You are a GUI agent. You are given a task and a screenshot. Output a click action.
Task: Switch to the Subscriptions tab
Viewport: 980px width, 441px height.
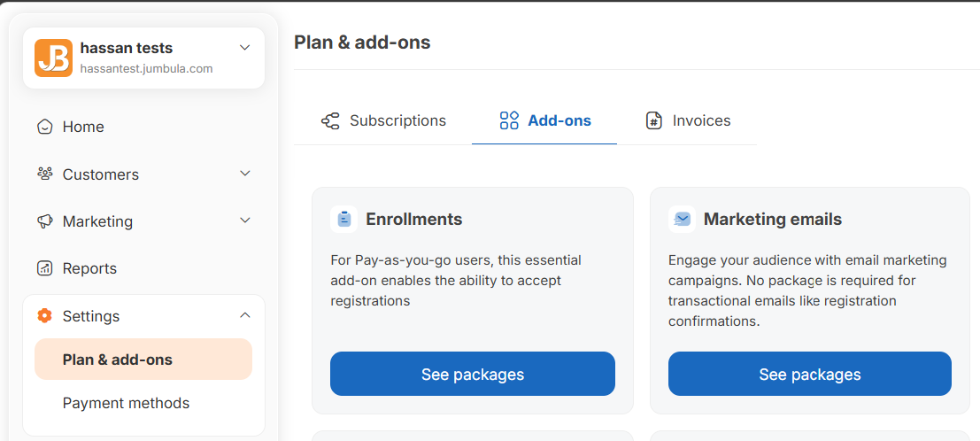pyautogui.click(x=397, y=120)
